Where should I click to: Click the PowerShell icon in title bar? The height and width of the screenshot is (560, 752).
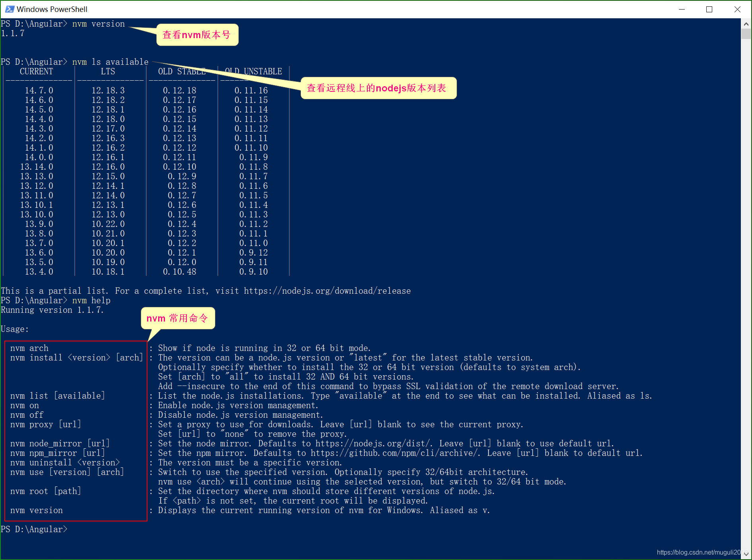click(9, 9)
